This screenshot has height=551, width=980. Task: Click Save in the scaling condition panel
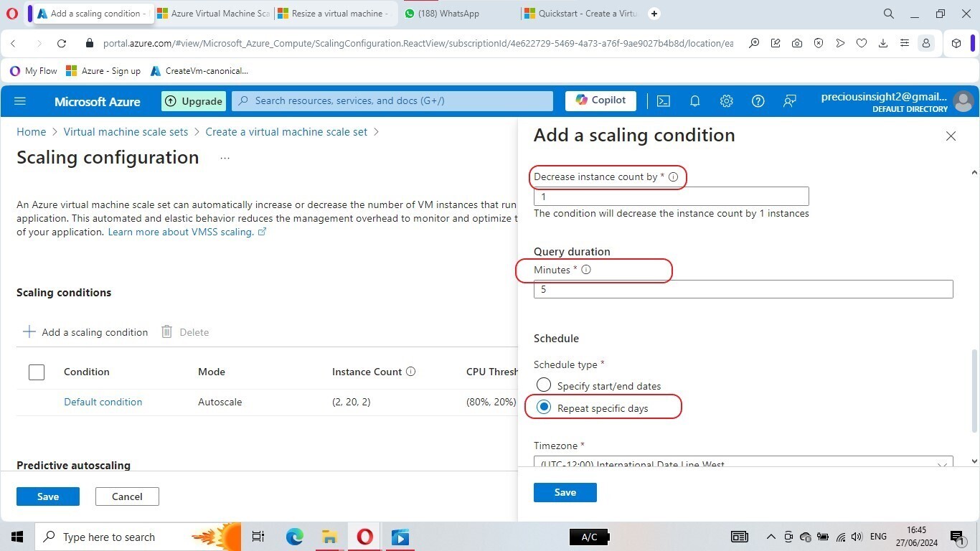565,492
